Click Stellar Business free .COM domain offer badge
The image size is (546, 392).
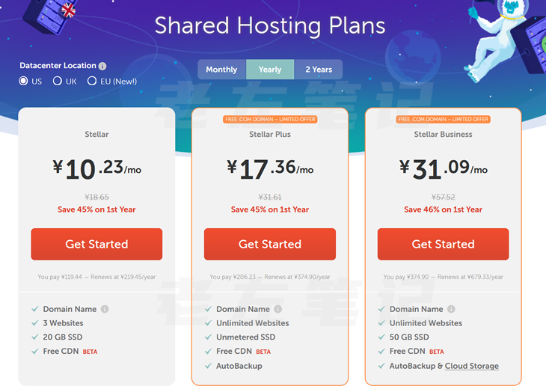pos(443,119)
